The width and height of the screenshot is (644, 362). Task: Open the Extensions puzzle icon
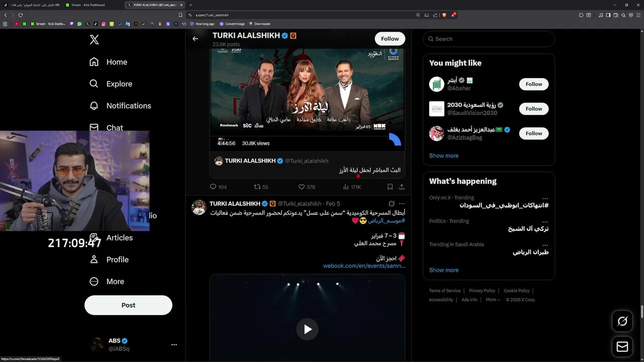581,15
